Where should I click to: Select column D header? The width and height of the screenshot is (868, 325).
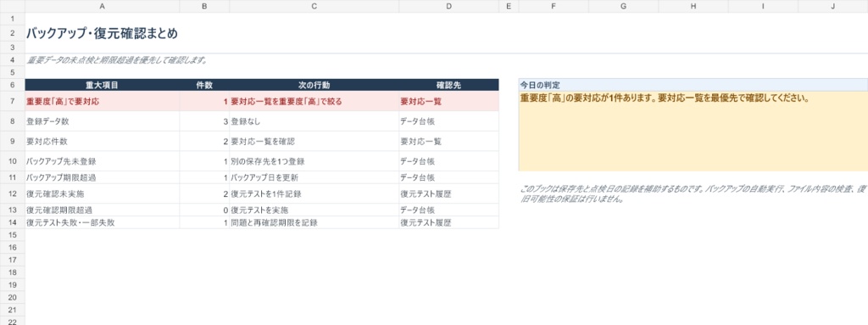pos(448,6)
